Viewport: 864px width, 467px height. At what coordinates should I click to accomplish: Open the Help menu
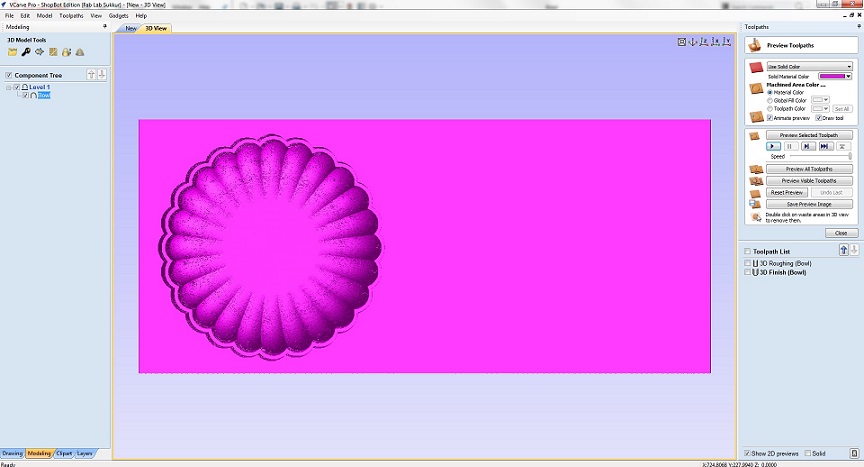pyautogui.click(x=141, y=15)
